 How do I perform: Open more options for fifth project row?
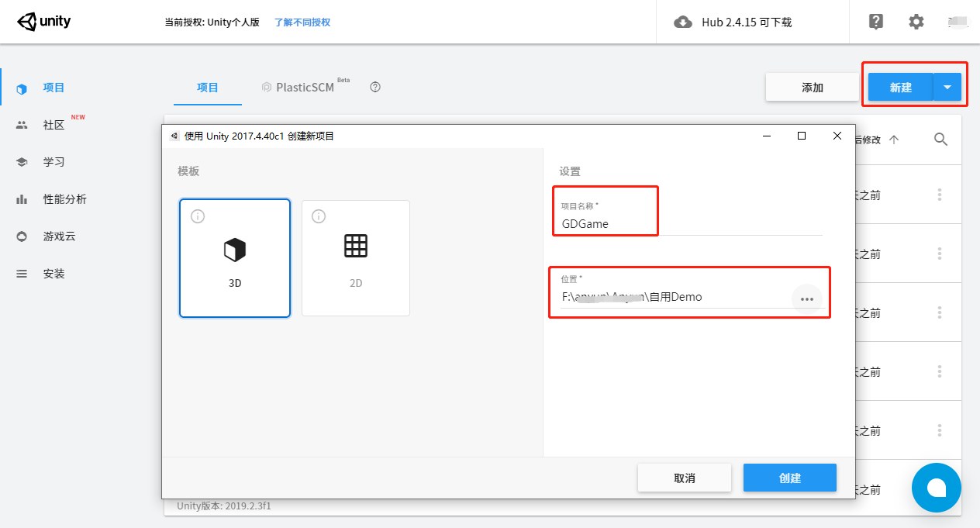(940, 430)
